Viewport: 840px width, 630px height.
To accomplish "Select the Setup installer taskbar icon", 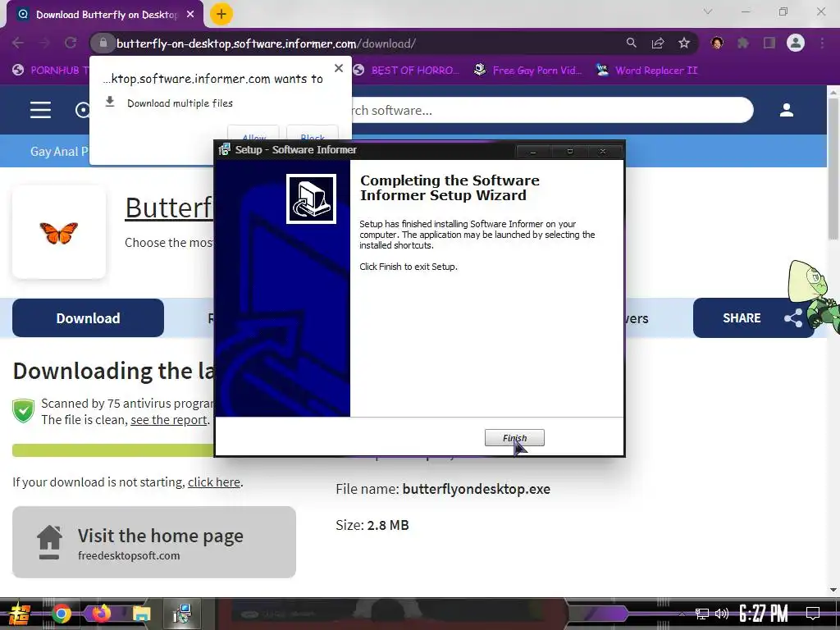I will coord(182,614).
